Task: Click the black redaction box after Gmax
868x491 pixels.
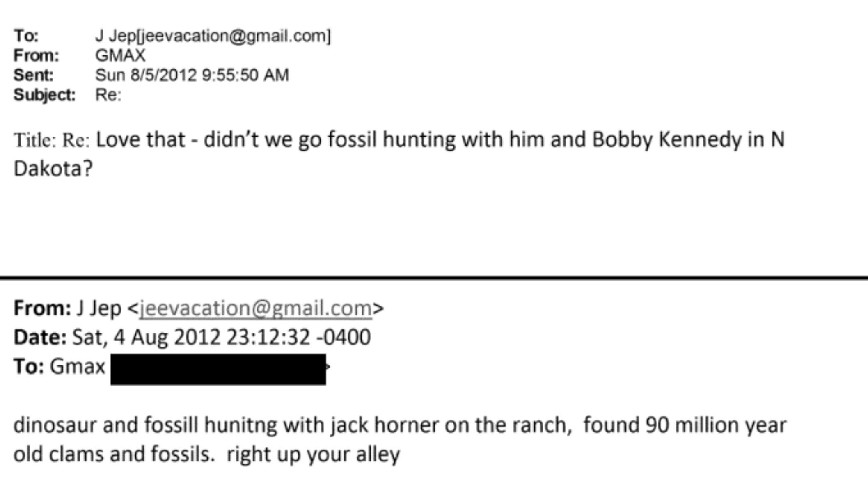Action: tap(218, 369)
